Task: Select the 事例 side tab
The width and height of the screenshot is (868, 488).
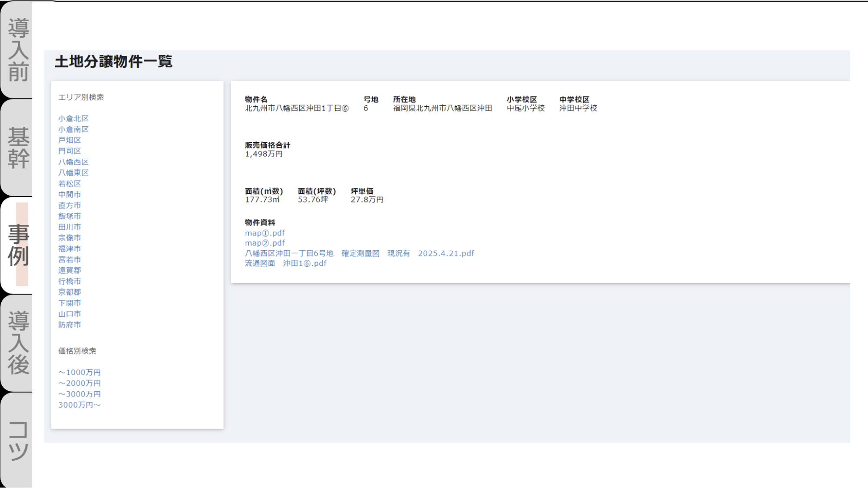Action: (17, 245)
